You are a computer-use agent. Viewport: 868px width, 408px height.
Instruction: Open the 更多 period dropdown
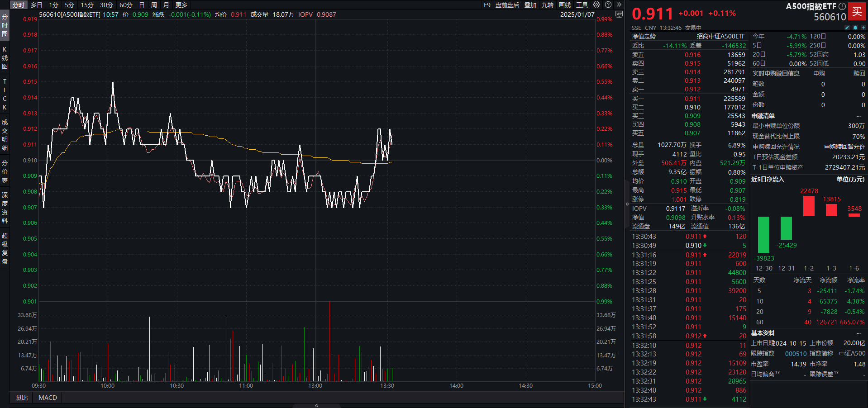coord(181,5)
